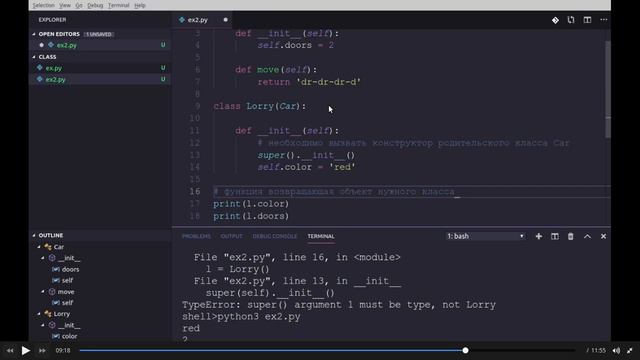
Task: Select color variable in outline
Action: coord(69,336)
